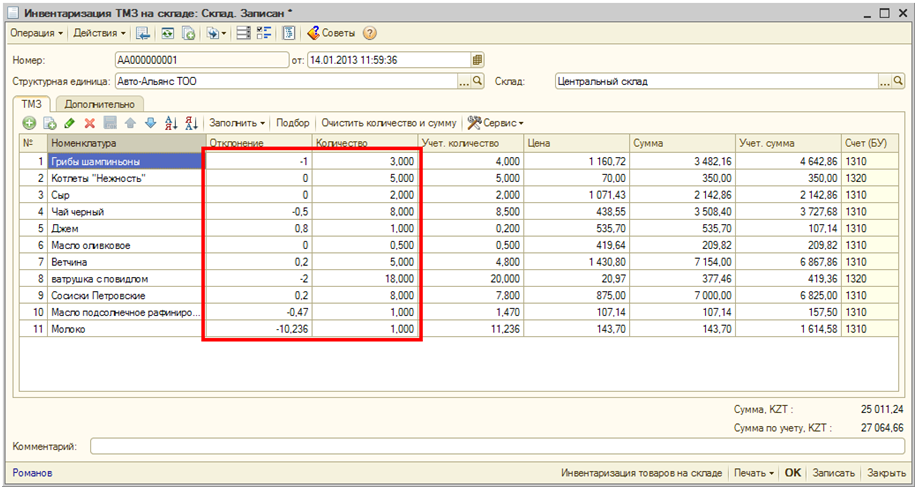The image size is (917, 489).
Task: Move row down with blue arrow
Action: click(150, 123)
